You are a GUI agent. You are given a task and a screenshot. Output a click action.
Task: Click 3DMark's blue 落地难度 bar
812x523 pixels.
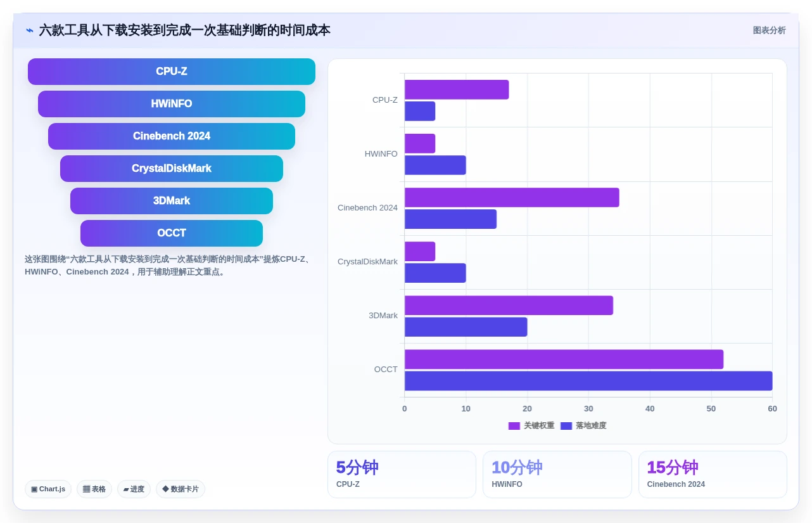pos(466,327)
